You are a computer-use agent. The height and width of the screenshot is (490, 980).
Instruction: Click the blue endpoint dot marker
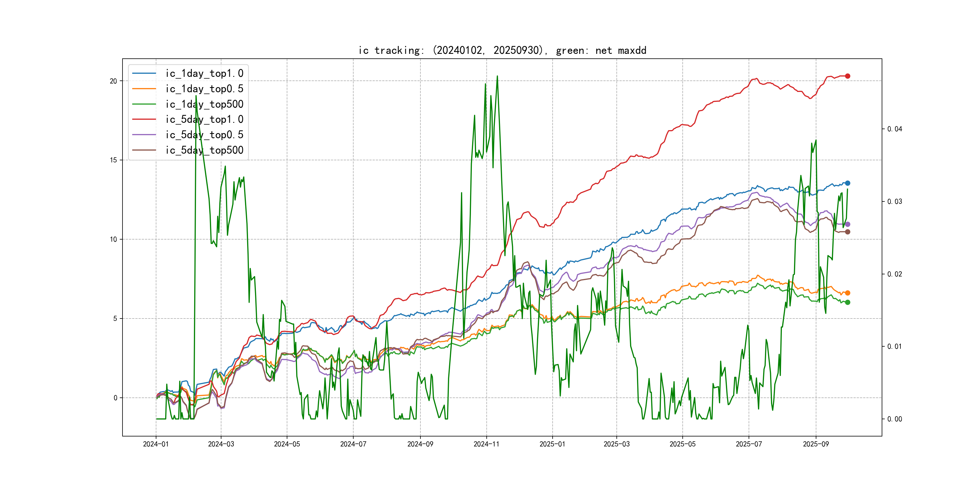pyautogui.click(x=847, y=183)
